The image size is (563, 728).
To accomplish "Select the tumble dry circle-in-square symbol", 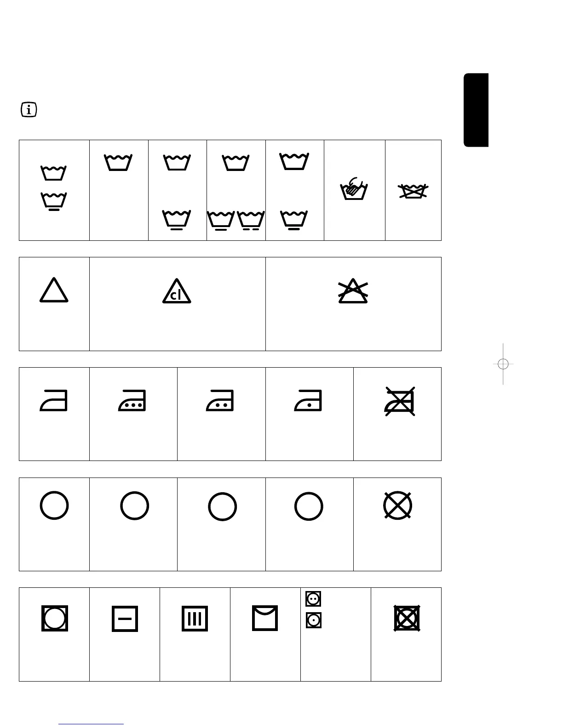I will pos(55,618).
